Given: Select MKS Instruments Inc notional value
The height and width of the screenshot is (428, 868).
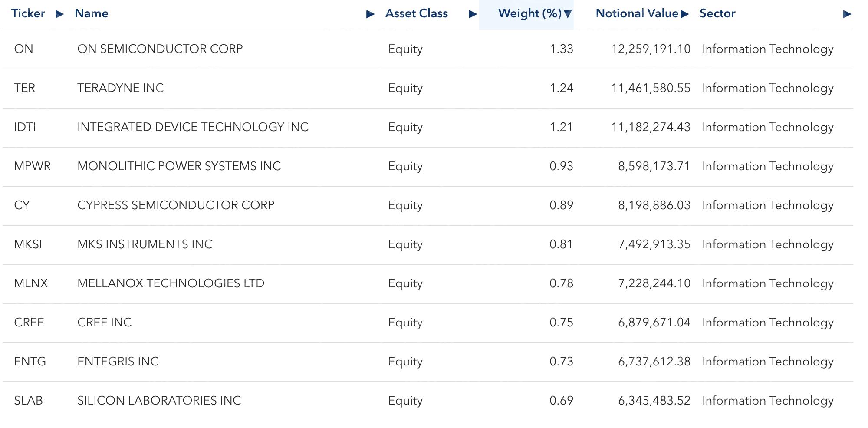Looking at the screenshot, I should 654,244.
